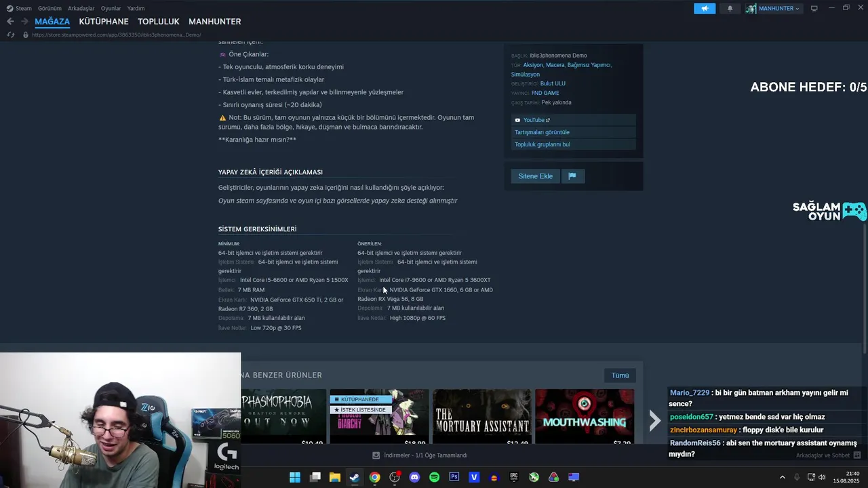The height and width of the screenshot is (488, 868).
Task: Open Friends and Chat icon at bottom
Action: tap(857, 455)
